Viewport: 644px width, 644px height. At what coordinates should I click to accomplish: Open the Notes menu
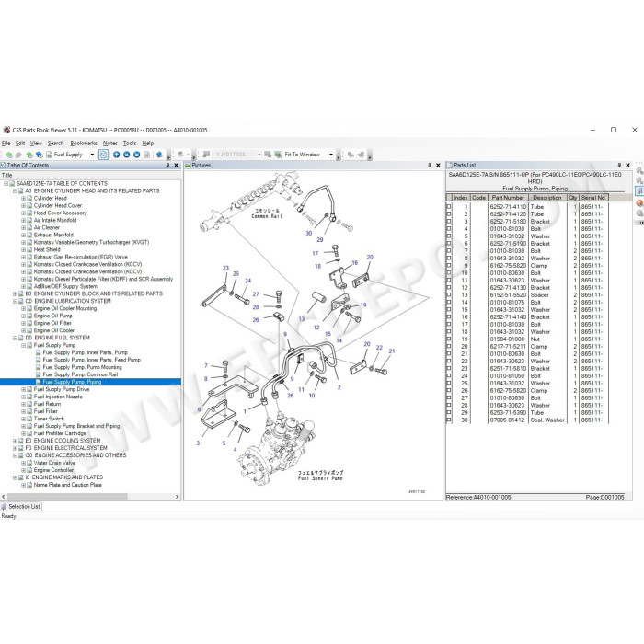(x=110, y=143)
